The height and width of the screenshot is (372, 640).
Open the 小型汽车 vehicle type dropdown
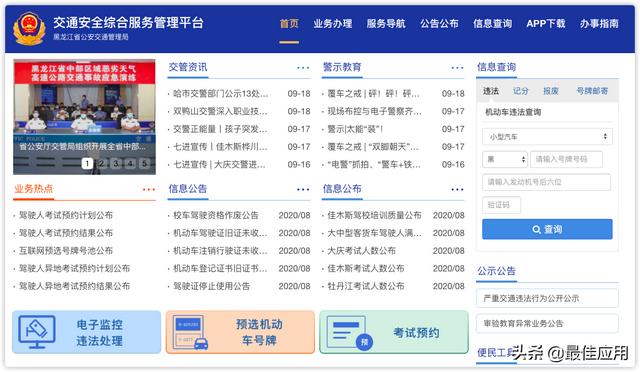point(547,137)
